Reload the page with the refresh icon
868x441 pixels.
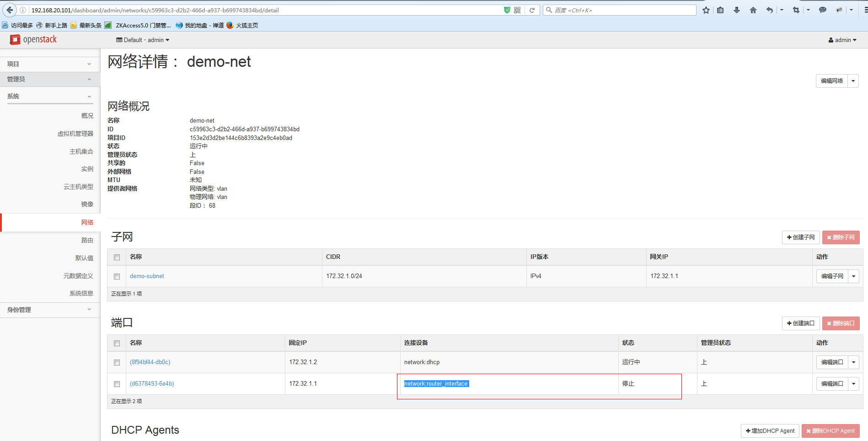532,10
